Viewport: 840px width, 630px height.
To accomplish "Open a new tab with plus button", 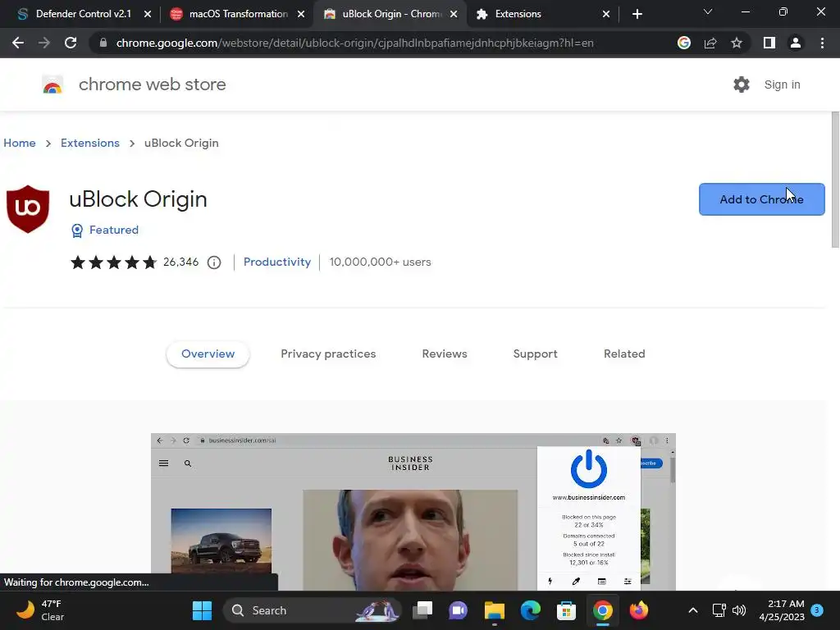I will [x=637, y=14].
